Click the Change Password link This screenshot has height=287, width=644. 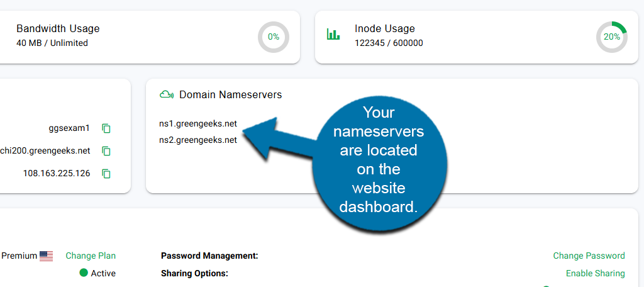click(589, 256)
